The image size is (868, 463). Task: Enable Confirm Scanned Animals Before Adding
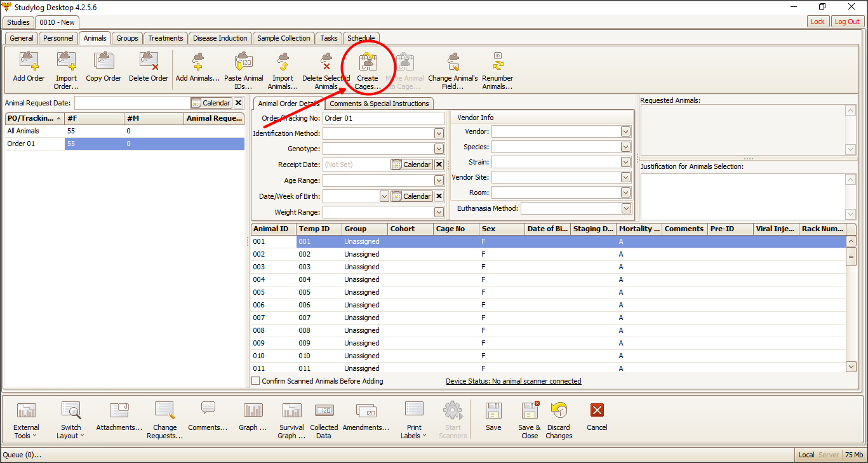coord(256,381)
